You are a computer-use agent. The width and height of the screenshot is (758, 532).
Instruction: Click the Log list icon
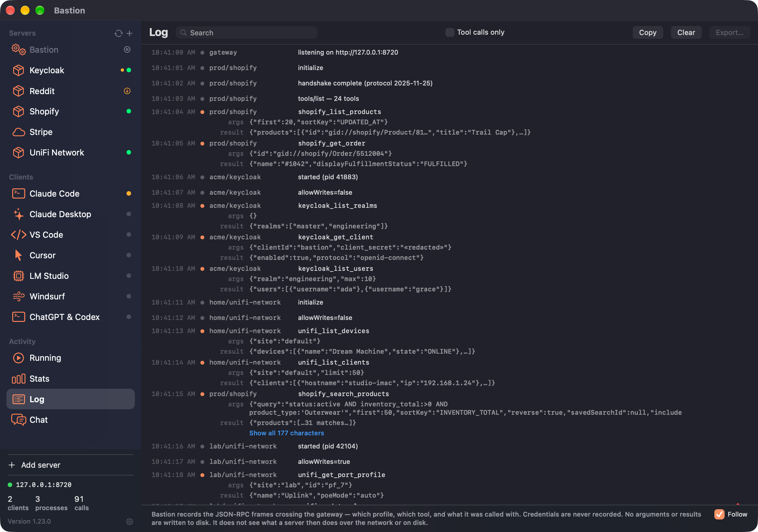[x=19, y=399]
